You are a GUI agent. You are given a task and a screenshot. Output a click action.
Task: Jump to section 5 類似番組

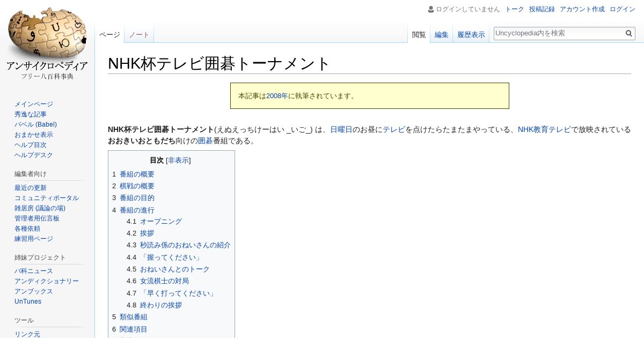(130, 317)
